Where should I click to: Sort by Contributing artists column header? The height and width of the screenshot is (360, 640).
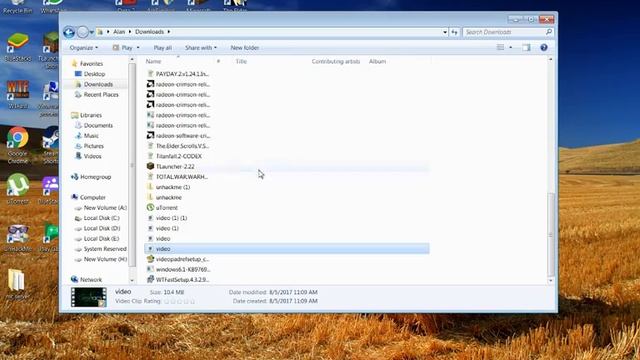pos(336,61)
